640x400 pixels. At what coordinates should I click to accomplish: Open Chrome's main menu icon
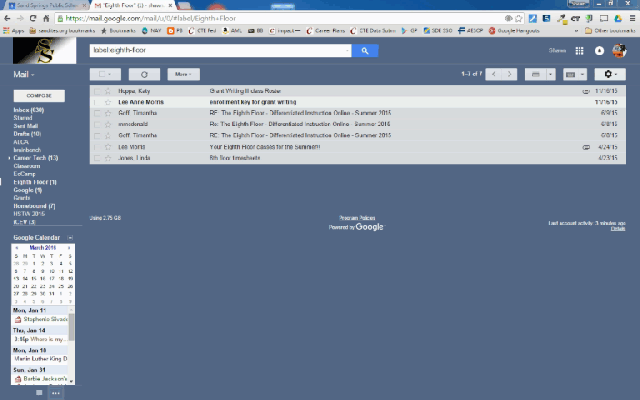click(x=629, y=18)
